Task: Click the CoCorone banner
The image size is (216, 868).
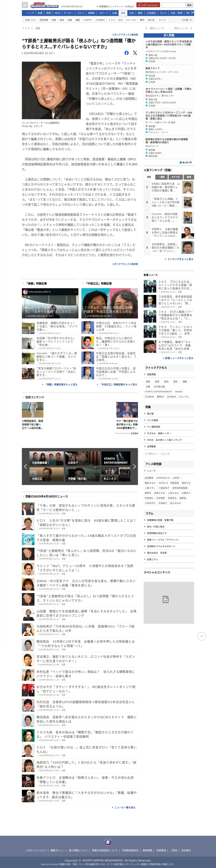Action: click(148, 5)
